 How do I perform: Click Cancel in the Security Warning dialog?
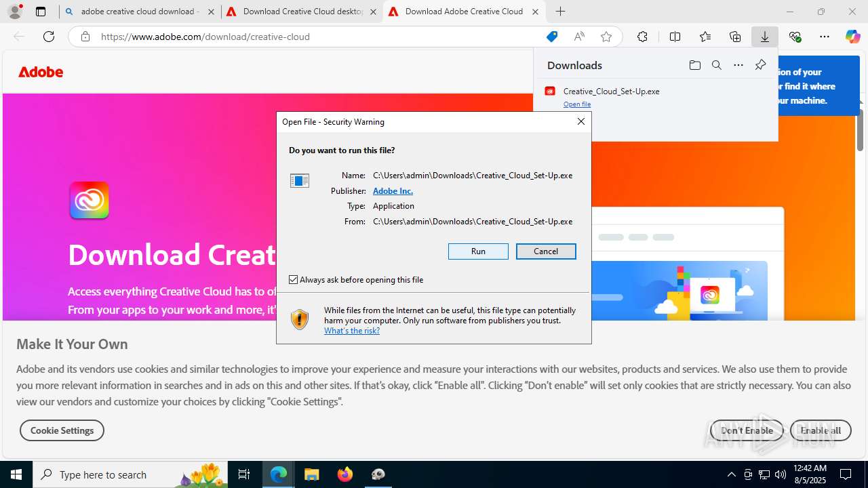[x=546, y=251]
